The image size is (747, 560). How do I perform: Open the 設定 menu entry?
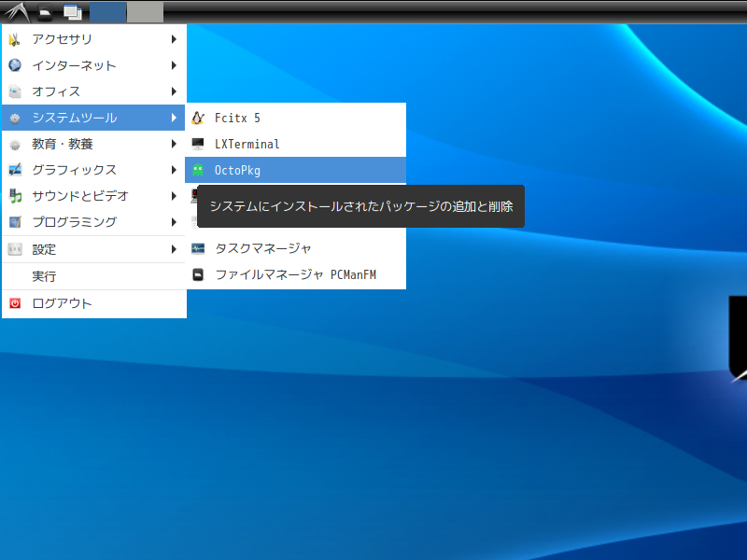click(x=93, y=249)
